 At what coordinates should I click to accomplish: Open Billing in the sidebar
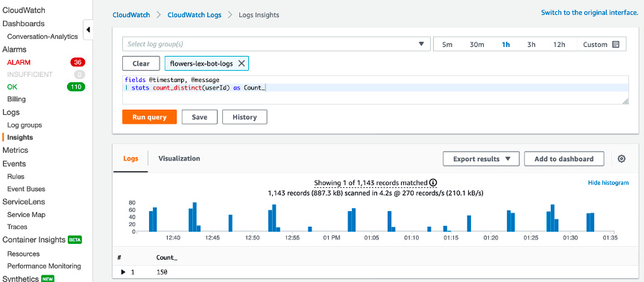tap(16, 99)
